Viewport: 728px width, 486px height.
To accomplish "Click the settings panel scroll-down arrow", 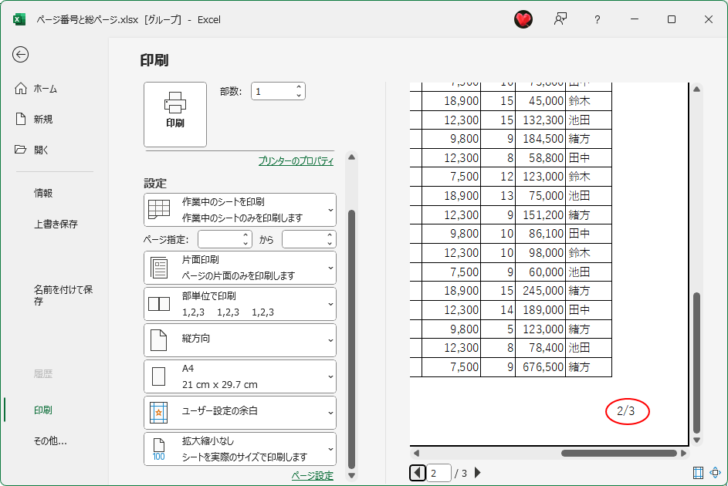I will click(351, 475).
